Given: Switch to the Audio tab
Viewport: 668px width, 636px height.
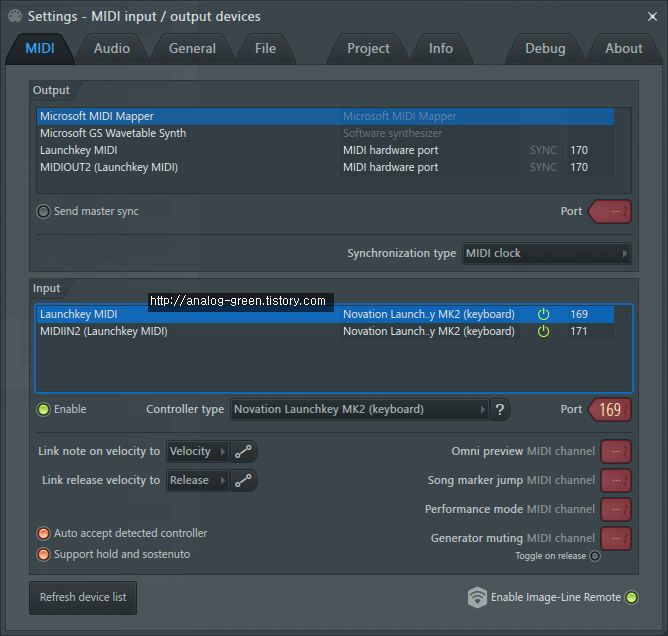Looking at the screenshot, I should [x=112, y=49].
